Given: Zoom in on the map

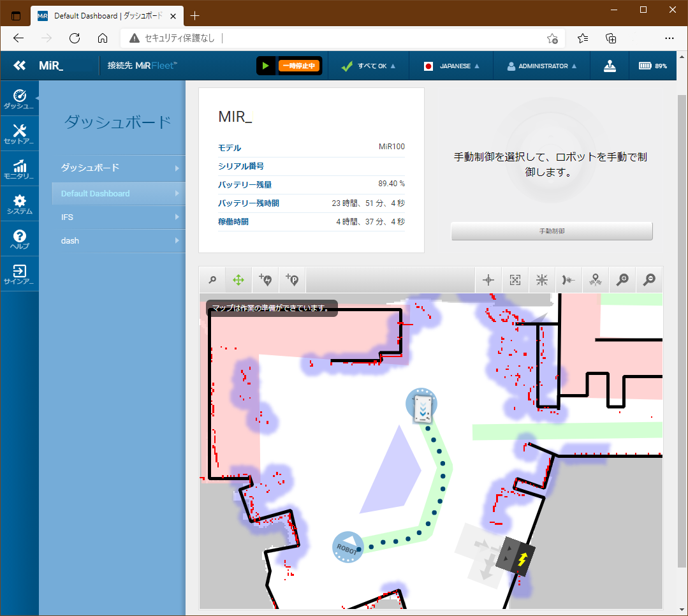Looking at the screenshot, I should [622, 279].
